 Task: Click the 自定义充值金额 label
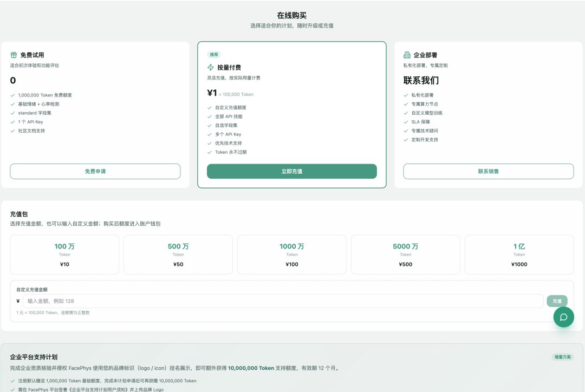click(32, 290)
